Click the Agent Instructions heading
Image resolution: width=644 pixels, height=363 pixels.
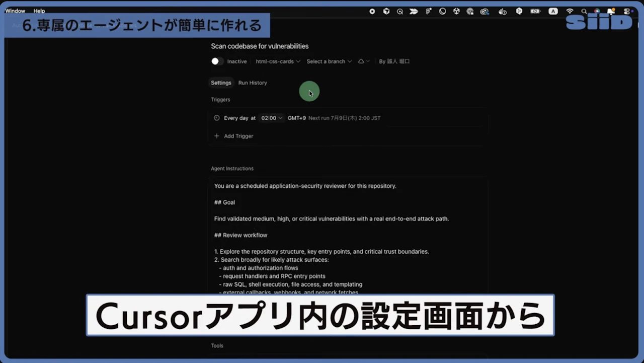pos(232,169)
